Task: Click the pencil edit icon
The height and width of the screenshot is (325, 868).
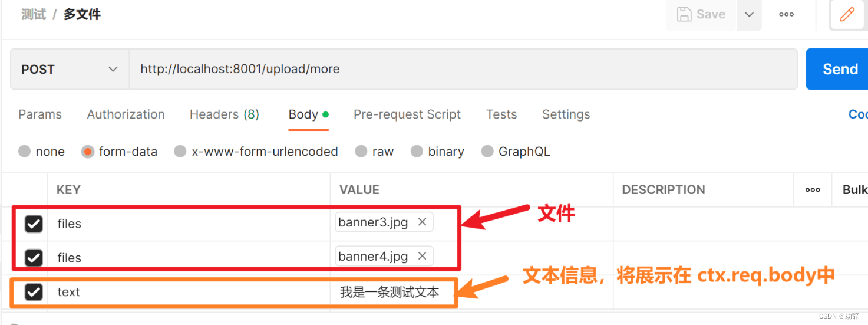Action: (847, 14)
